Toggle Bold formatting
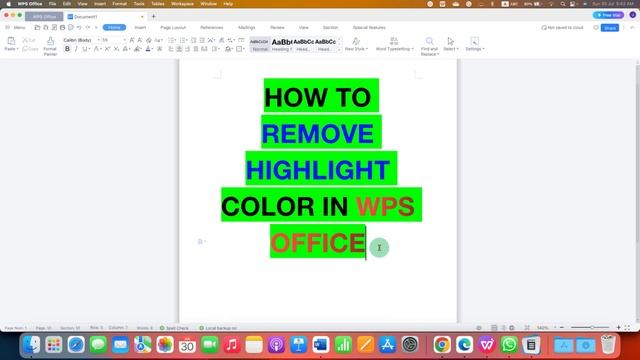640x360 pixels. pos(67,49)
